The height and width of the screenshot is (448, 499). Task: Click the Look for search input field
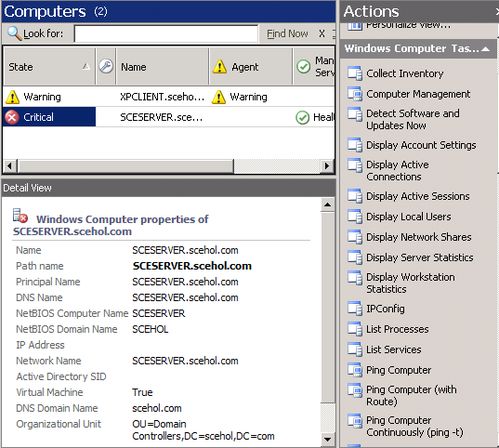coord(166,34)
